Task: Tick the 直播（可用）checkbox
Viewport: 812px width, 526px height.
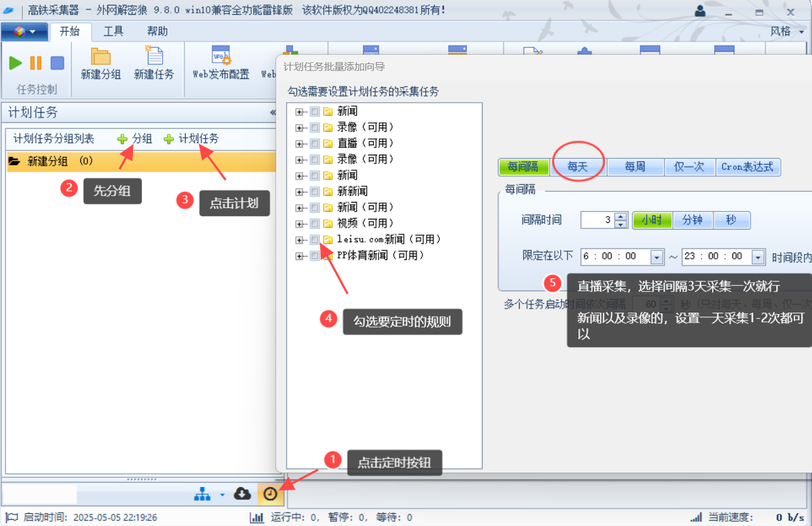Action: [x=315, y=144]
